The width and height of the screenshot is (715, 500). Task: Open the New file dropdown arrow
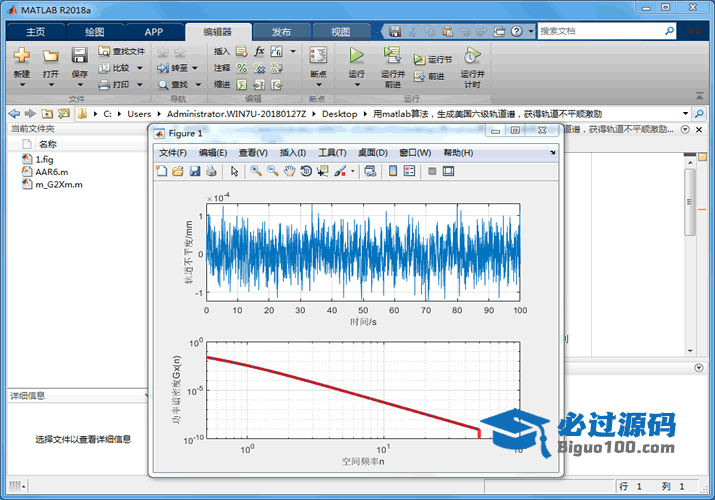21,86
